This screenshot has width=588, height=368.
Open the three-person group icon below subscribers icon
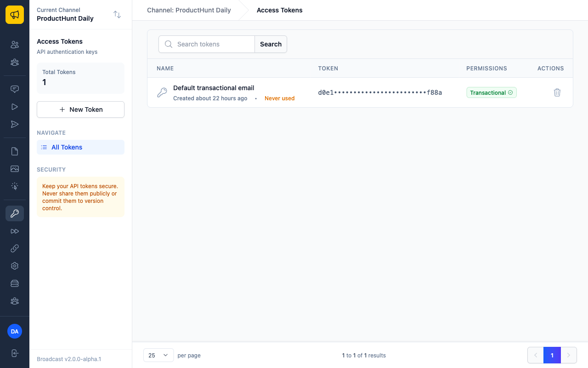(15, 62)
